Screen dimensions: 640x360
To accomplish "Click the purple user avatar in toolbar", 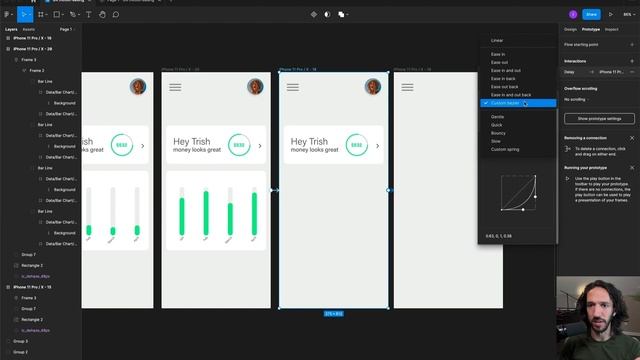I will click(x=573, y=14).
